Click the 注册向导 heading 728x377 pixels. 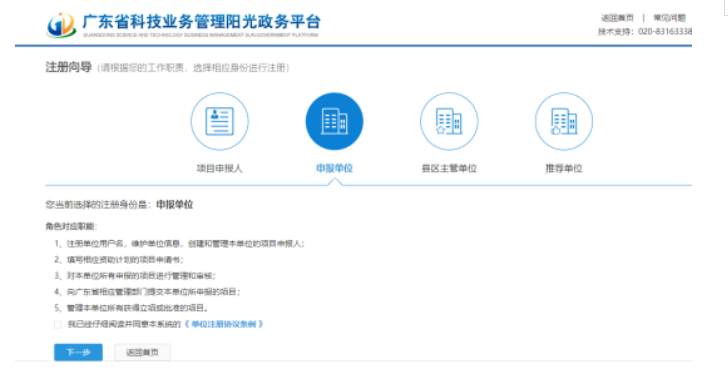(68, 67)
